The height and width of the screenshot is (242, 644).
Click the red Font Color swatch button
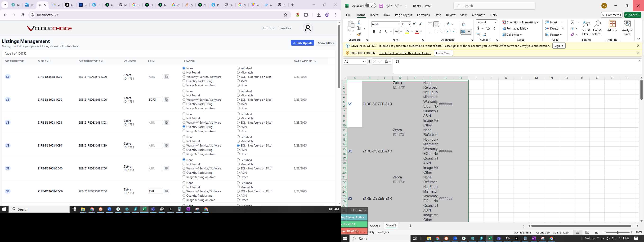pyautogui.click(x=417, y=31)
